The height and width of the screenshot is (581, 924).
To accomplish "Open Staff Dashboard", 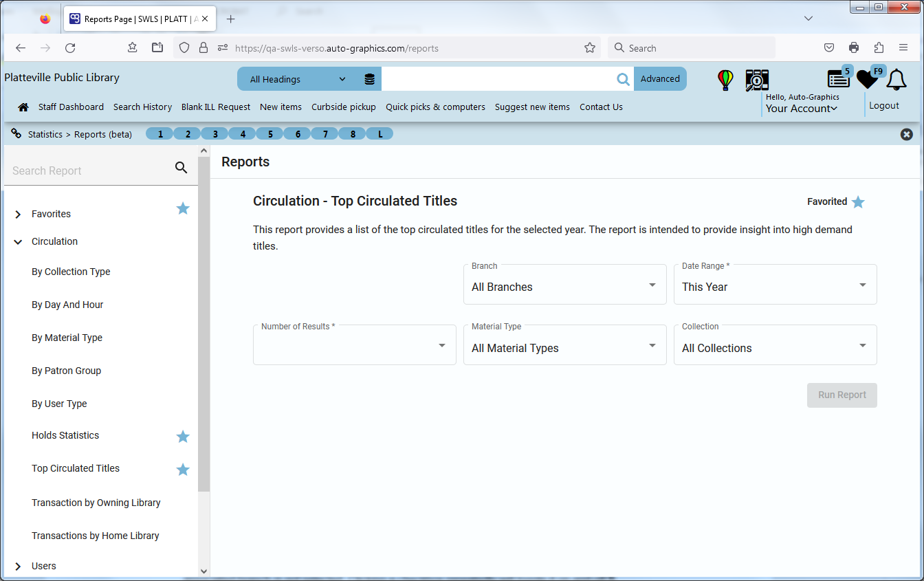I will [71, 107].
